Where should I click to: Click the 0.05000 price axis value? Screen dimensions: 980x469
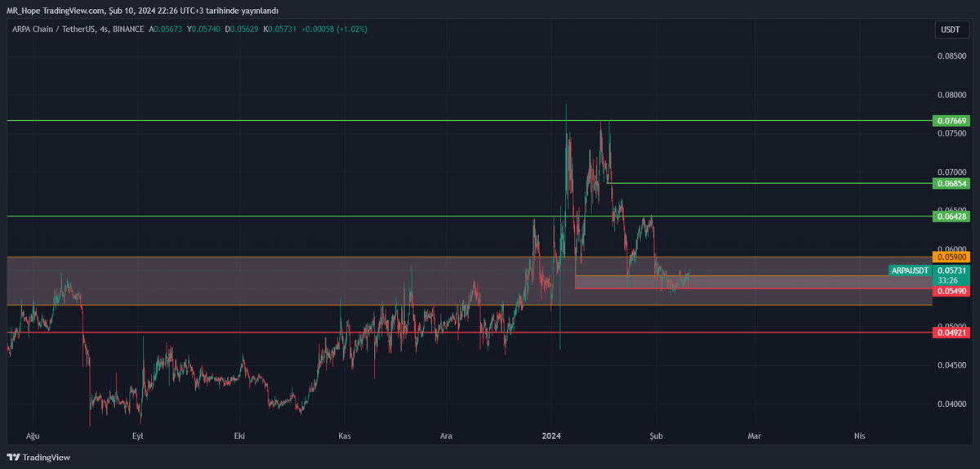(952, 324)
